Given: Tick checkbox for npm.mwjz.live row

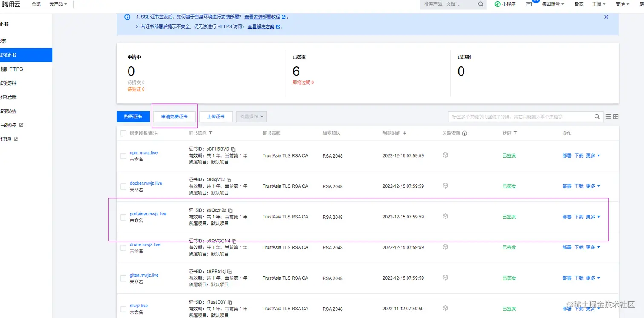Looking at the screenshot, I should coord(123,156).
